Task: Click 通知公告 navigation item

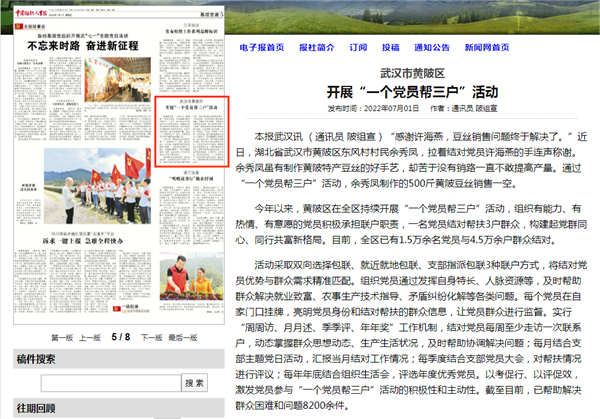Action: pos(435,46)
